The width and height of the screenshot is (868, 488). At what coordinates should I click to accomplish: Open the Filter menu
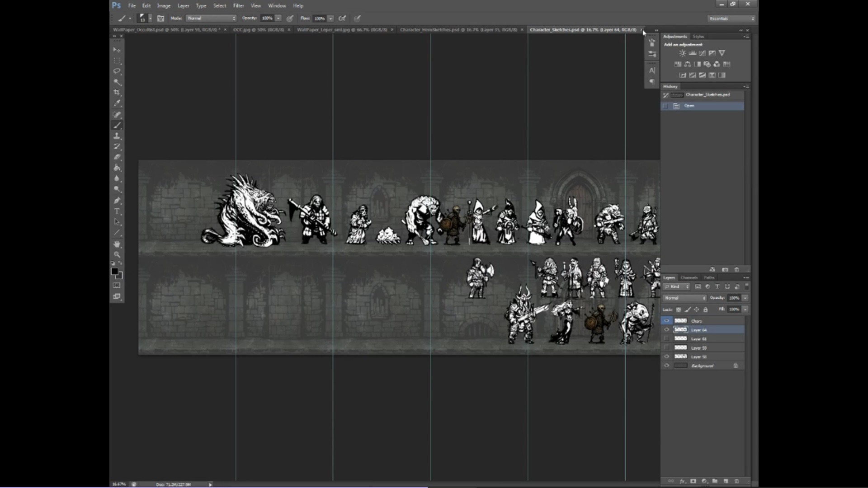coord(238,6)
